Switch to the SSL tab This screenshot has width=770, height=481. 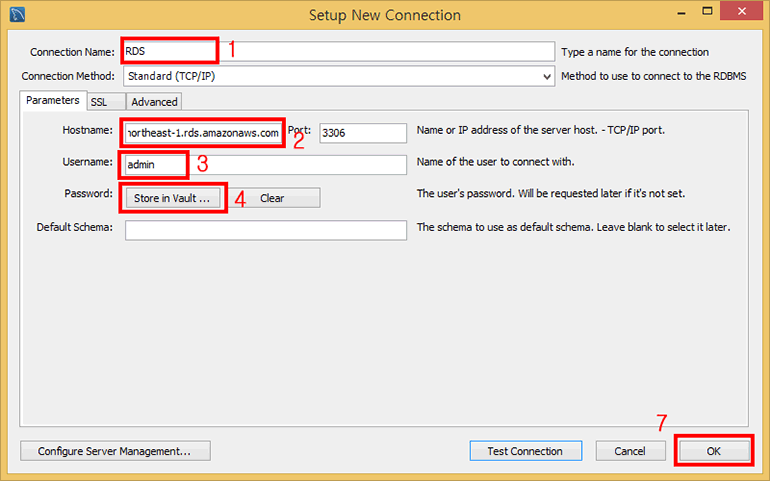[x=99, y=102]
